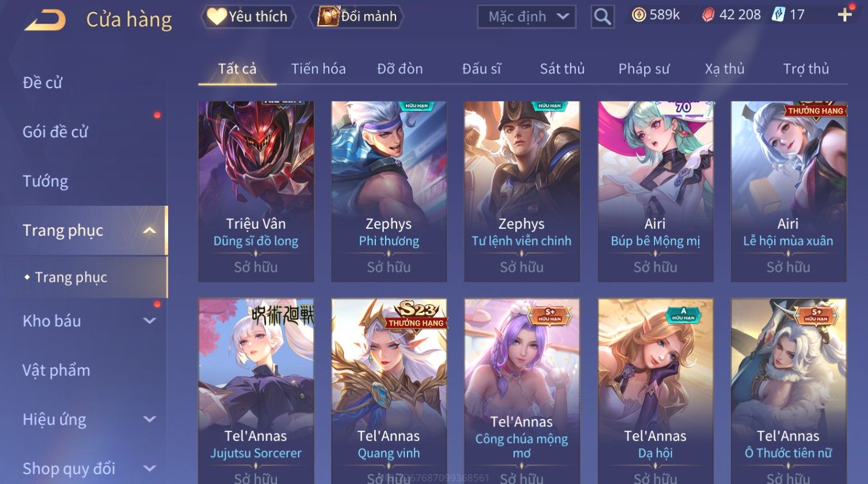Open Gói đề cử in sidebar
The height and width of the screenshot is (484, 868).
tap(55, 132)
